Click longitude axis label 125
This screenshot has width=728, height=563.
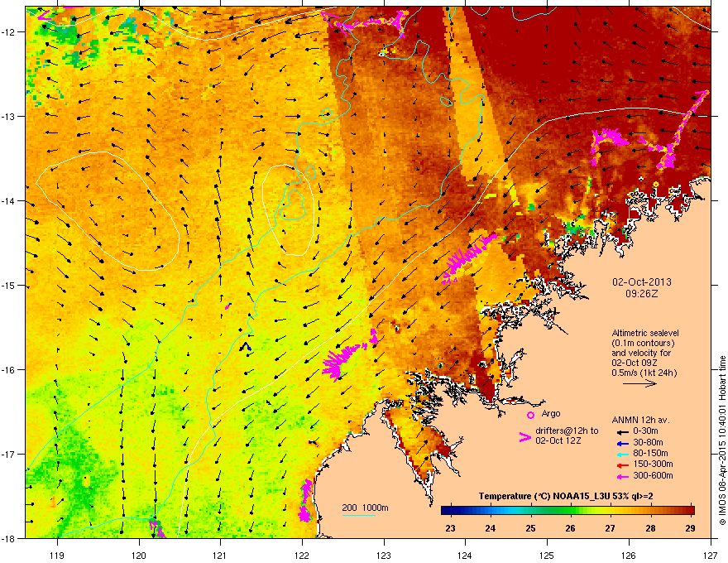pos(547,555)
